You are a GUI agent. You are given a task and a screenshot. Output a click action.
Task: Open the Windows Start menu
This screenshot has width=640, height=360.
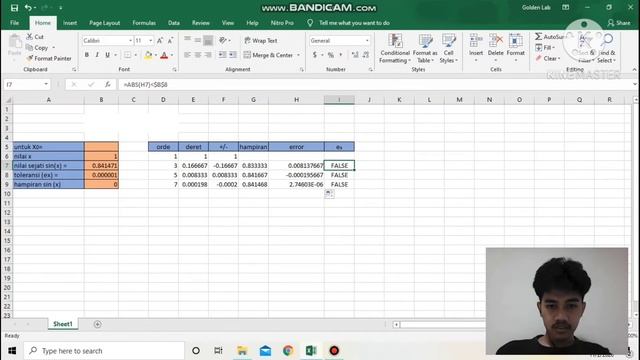pos(12,351)
